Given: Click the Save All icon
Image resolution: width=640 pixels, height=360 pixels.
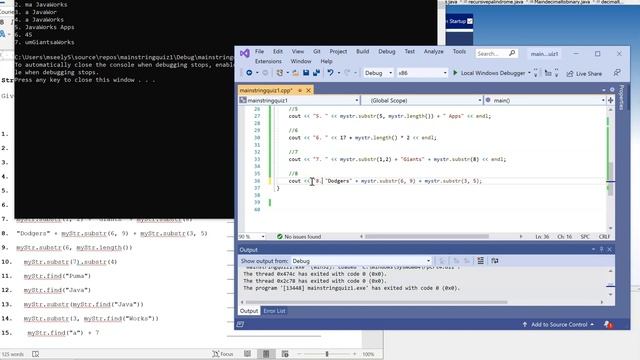Looking at the screenshot, I should [316, 73].
